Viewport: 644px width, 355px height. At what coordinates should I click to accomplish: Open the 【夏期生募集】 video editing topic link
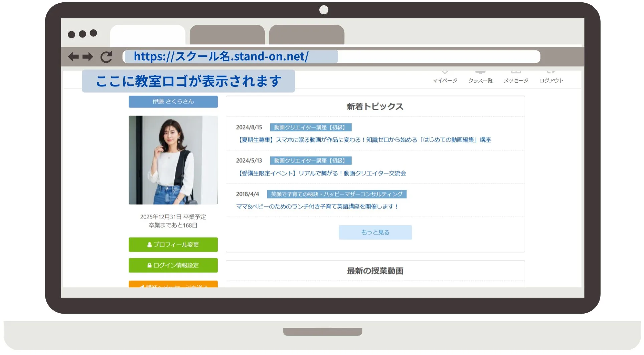(364, 140)
